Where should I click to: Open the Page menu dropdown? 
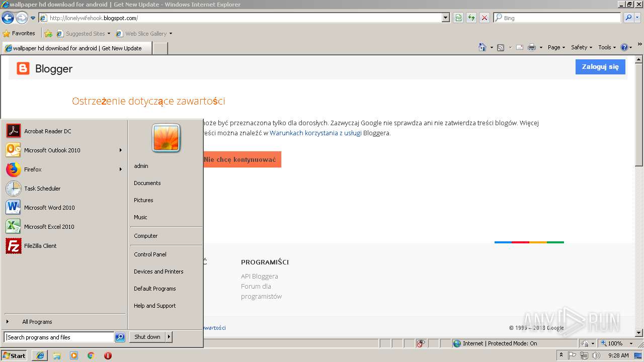click(556, 47)
